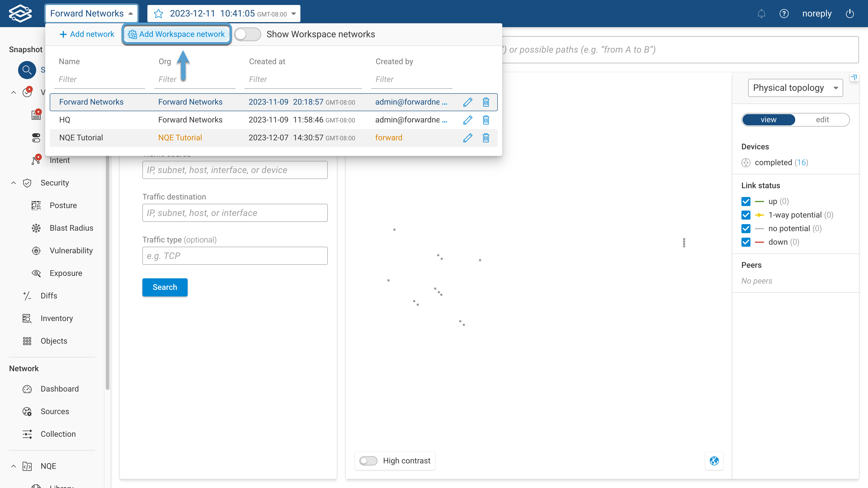The image size is (868, 488).
Task: Click the edit pencil for HQ network
Action: (x=467, y=120)
